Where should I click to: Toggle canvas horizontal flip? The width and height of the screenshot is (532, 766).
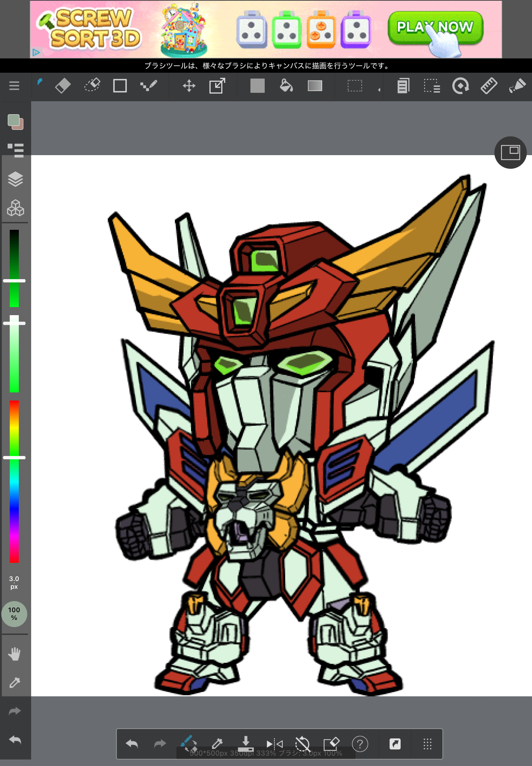tap(275, 744)
